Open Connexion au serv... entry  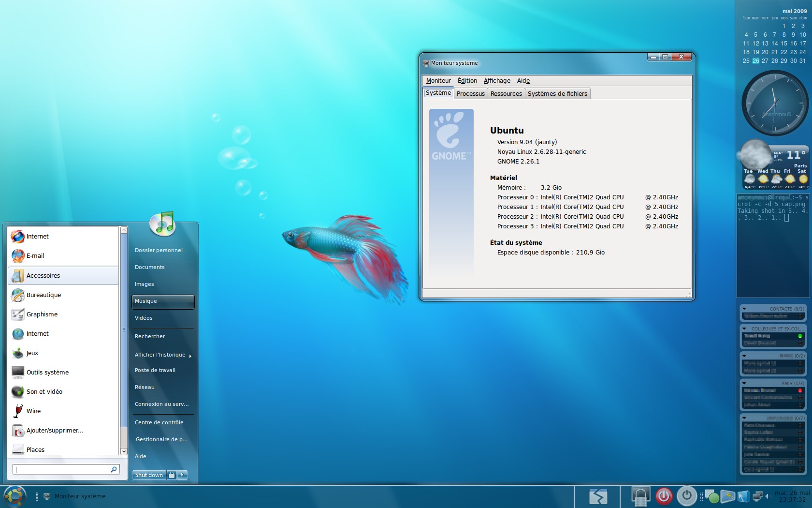[x=162, y=404]
